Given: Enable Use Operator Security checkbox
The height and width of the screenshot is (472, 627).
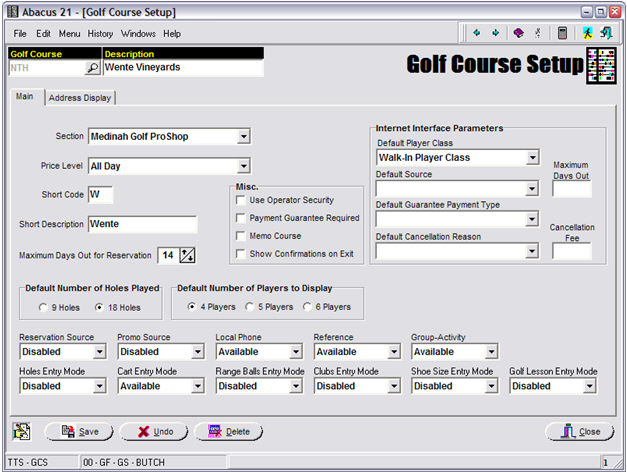Looking at the screenshot, I should [240, 200].
